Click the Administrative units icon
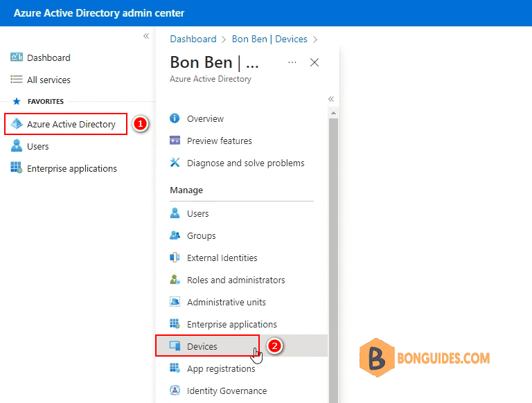Screen dimensions: 532x403 pyautogui.click(x=175, y=302)
